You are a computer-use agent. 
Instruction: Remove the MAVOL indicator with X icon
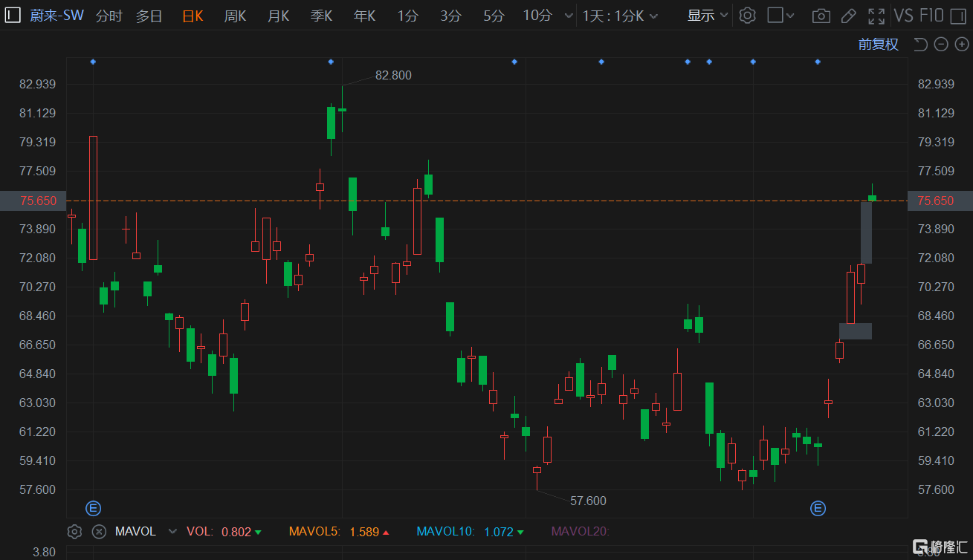(99, 532)
